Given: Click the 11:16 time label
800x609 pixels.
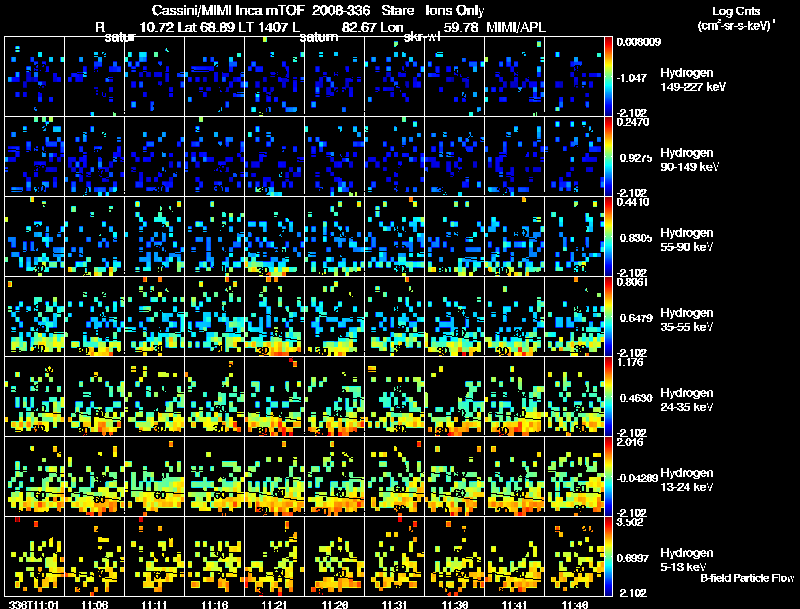Looking at the screenshot, I should 214,605.
